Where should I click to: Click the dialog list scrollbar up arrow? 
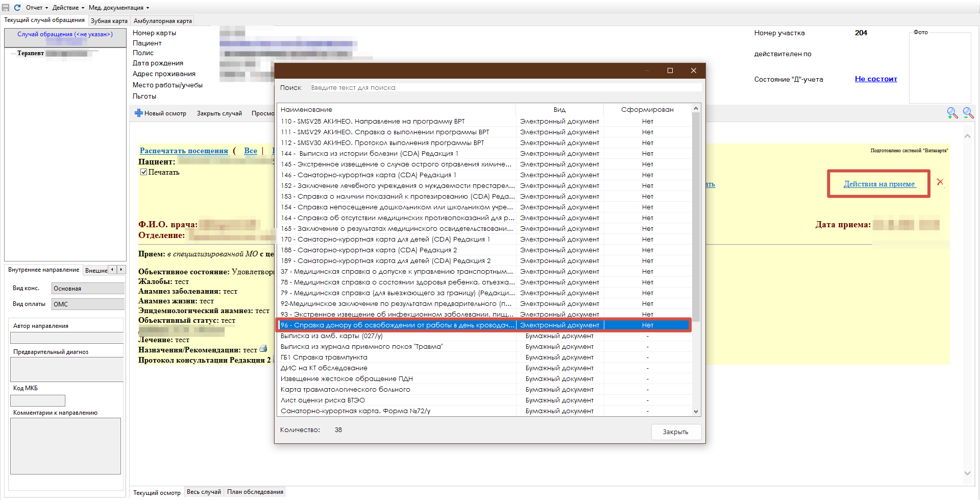pos(696,108)
